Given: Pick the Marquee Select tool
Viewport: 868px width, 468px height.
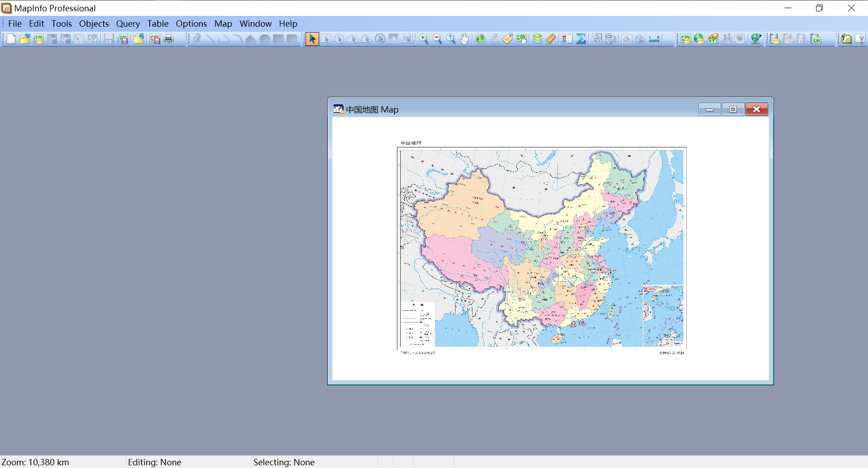Looking at the screenshot, I should pos(326,39).
